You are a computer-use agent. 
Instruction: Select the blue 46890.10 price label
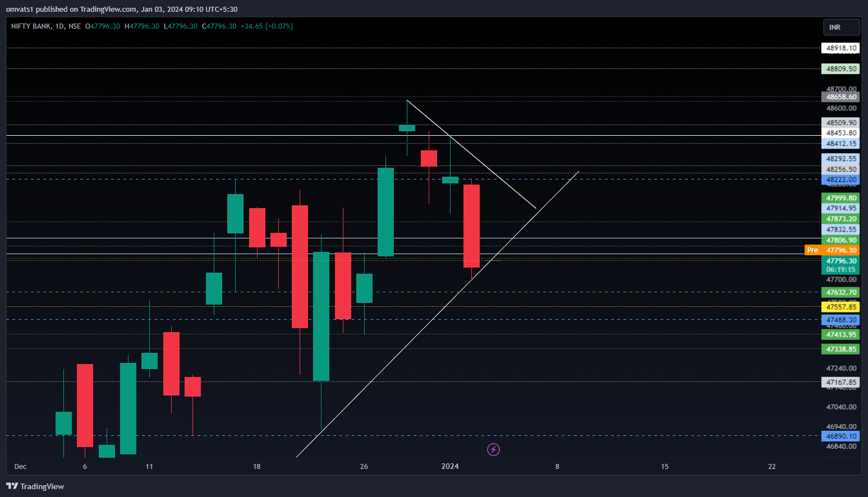coord(841,436)
